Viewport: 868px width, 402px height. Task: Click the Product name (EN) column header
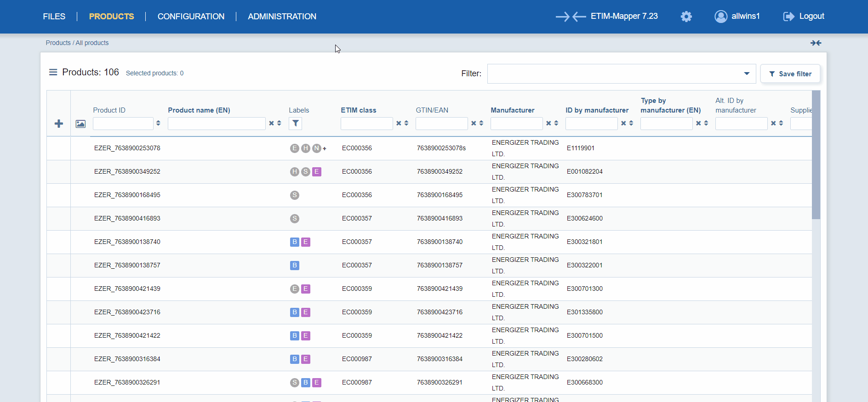point(199,110)
